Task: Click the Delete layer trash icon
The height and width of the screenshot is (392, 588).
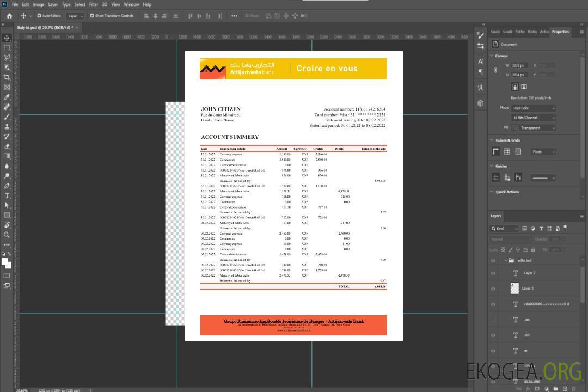Action: coord(573,389)
